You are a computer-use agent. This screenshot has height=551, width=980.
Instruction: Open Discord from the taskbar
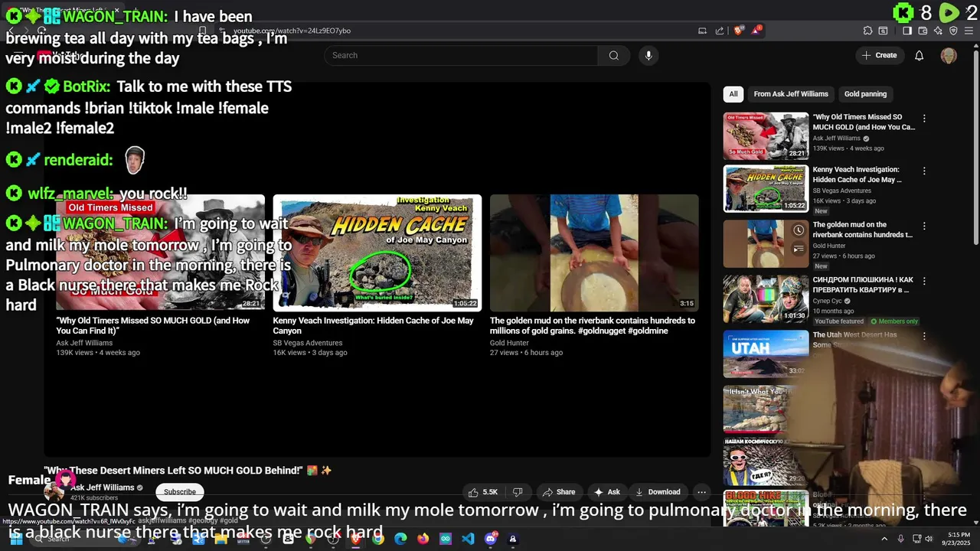point(491,539)
